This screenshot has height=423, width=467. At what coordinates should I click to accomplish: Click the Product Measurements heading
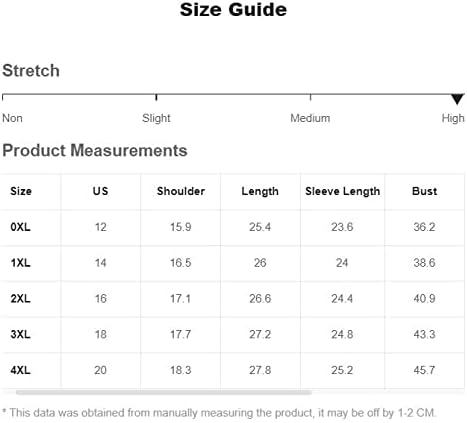[x=95, y=150]
